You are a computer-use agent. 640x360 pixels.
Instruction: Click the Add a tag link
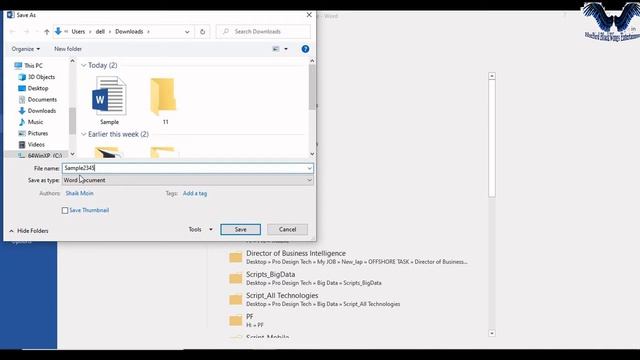(x=195, y=193)
